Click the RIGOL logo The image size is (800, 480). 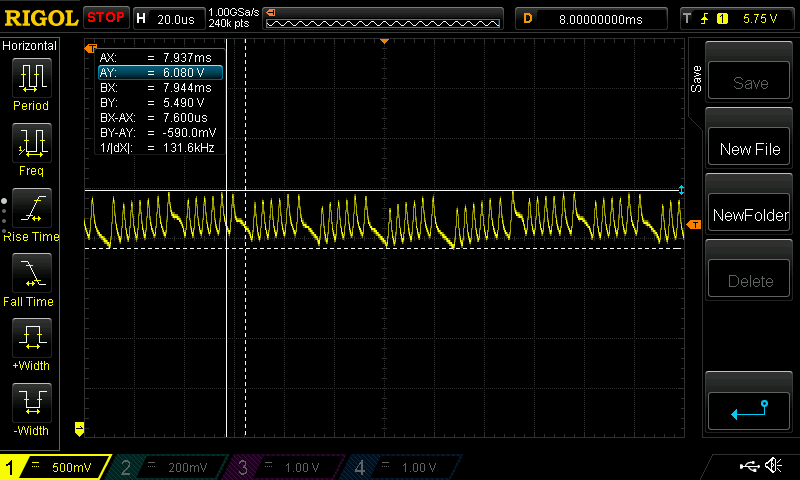(41, 19)
